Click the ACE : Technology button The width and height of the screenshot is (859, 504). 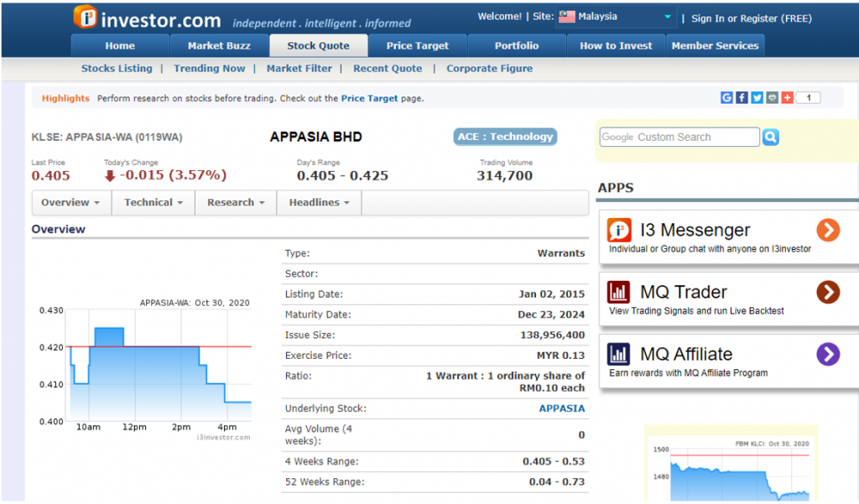tap(505, 137)
